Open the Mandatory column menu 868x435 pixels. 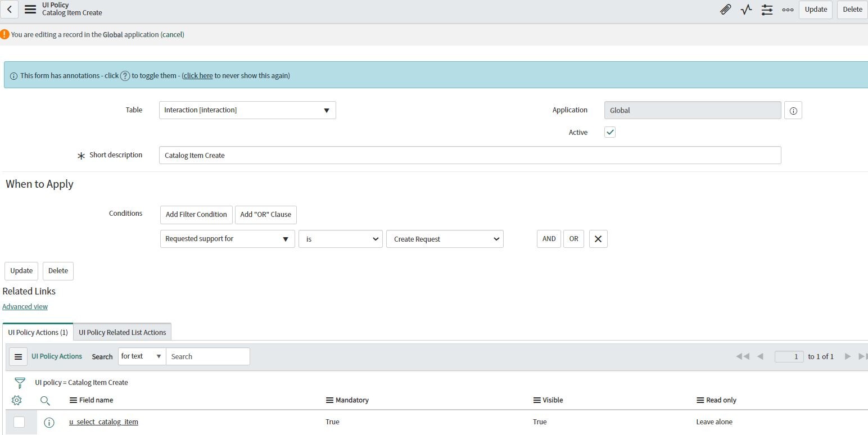pos(329,400)
